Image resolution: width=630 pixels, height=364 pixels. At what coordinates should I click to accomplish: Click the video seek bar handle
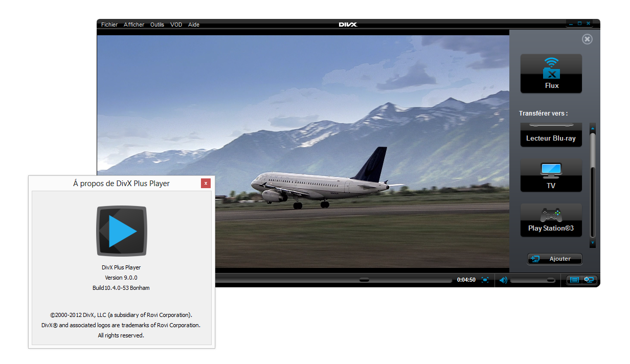click(364, 280)
